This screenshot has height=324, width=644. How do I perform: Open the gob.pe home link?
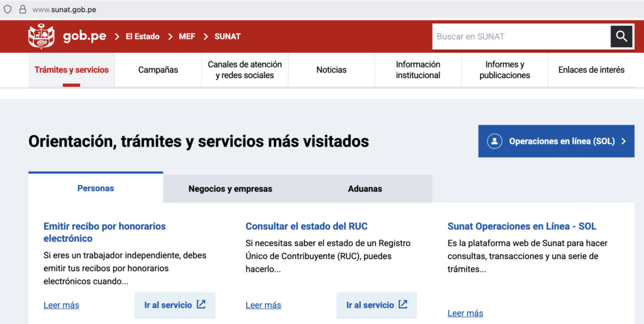(85, 36)
